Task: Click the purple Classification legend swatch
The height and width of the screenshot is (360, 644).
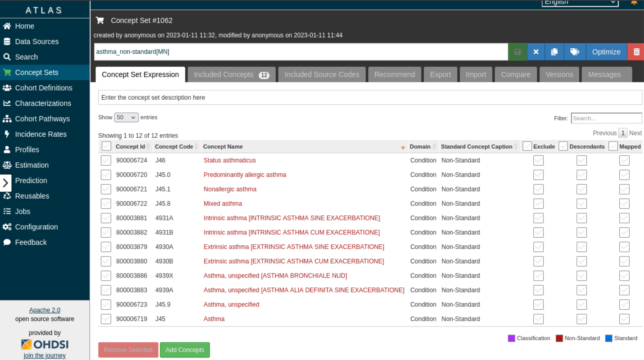Action: [511, 338]
